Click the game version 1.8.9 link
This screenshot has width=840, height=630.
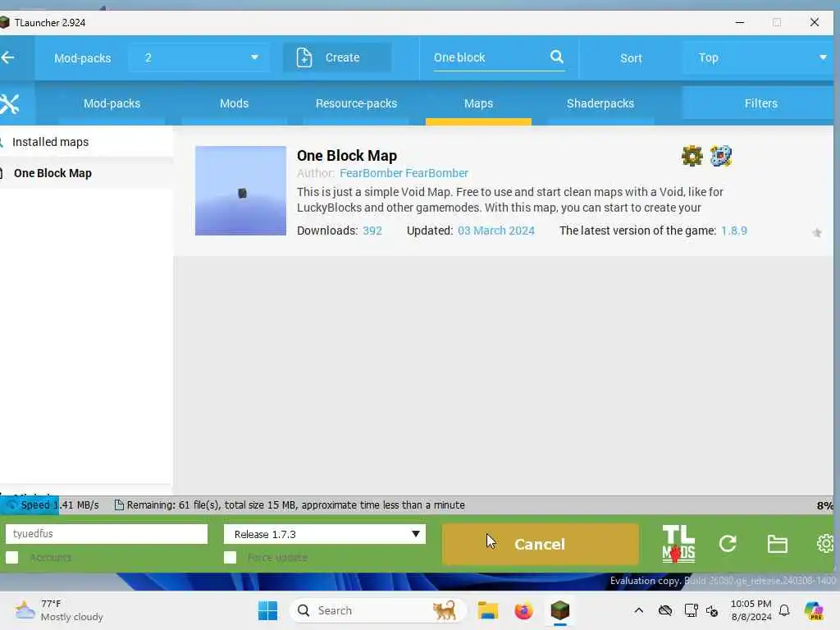coord(733,231)
